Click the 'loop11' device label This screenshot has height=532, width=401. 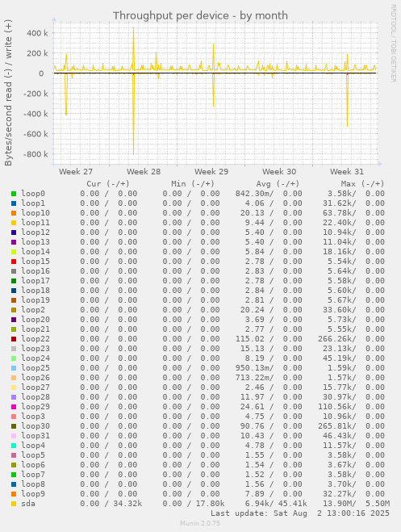click(36, 223)
